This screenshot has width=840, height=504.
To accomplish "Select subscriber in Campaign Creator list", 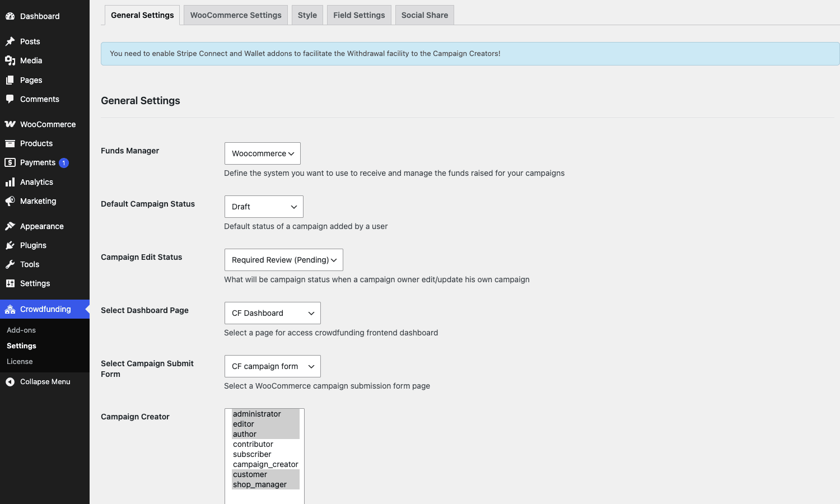I will pos(265,454).
